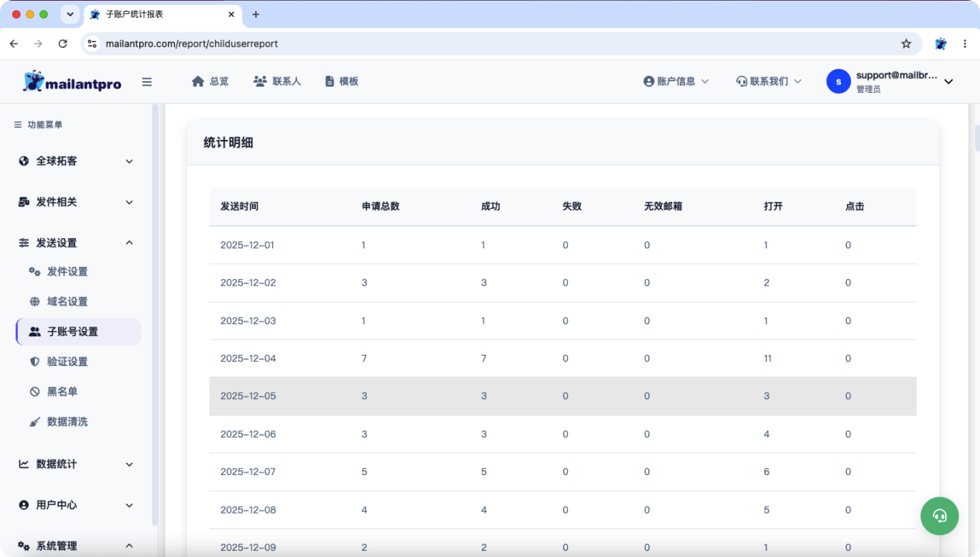This screenshot has width=980, height=557.
Task: Open the 账户信息 dropdown
Action: (x=676, y=81)
